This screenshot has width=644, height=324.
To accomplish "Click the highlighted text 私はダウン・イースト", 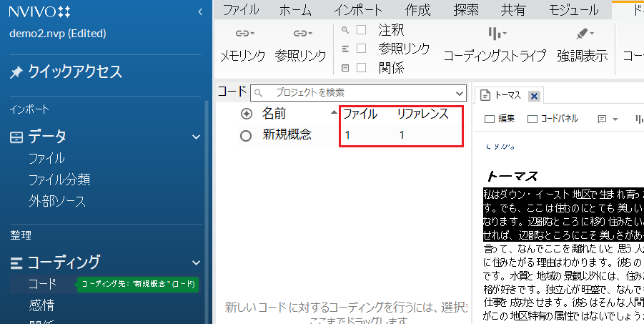I will point(527,194).
